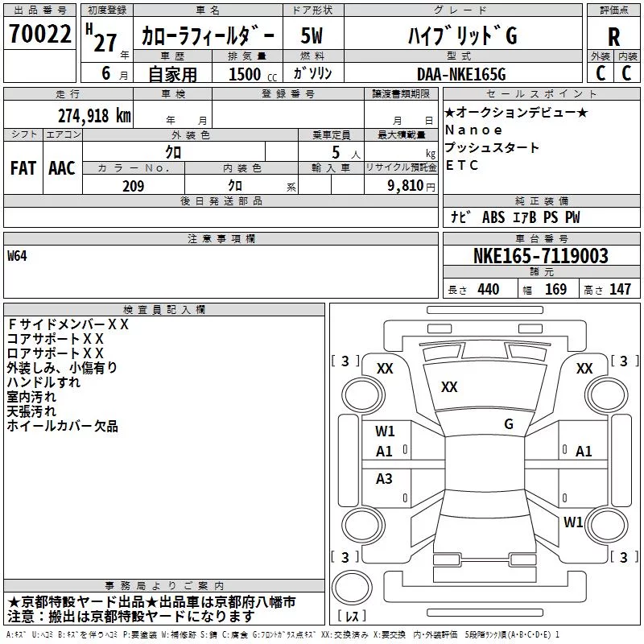Click the car name カローラフィールダー
The image size is (644, 644).
208,35
